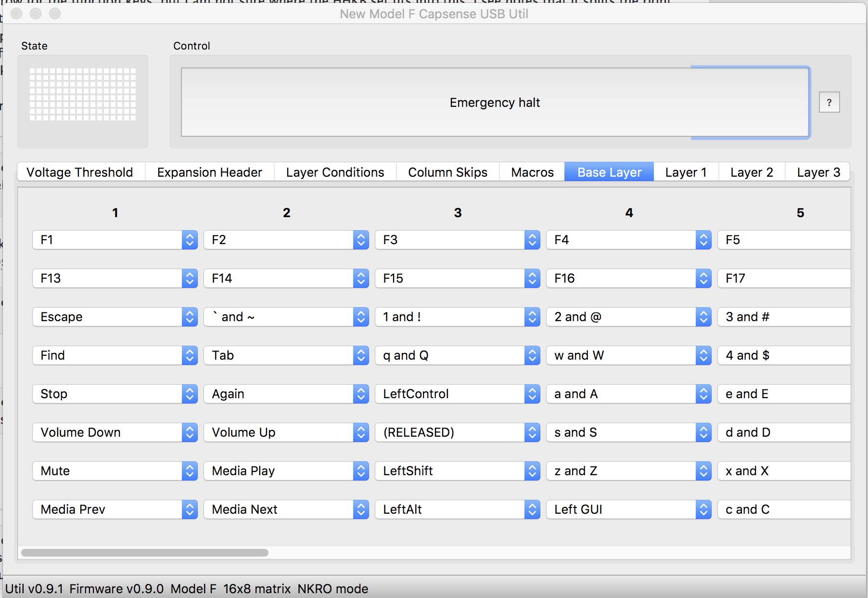Select the Macros tab
Image resolution: width=868 pixels, height=598 pixels.
[532, 172]
